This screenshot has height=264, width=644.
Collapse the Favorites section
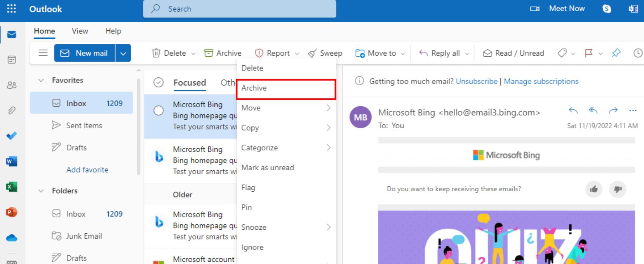click(41, 80)
